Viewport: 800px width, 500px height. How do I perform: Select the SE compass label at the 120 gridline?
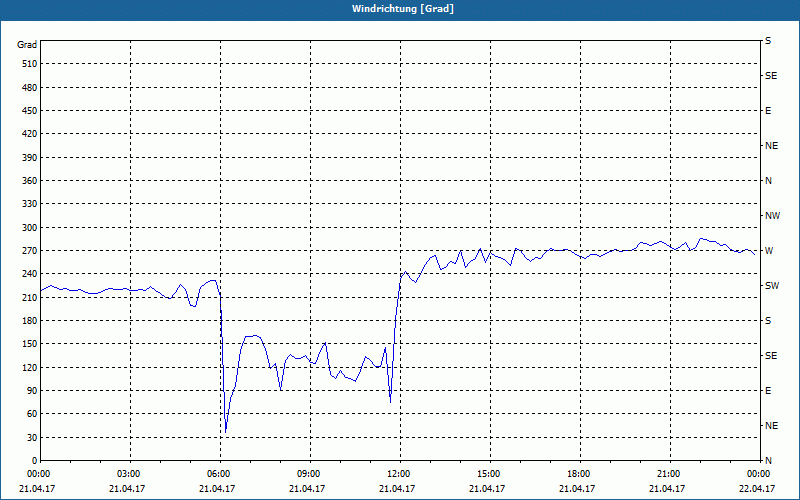point(771,356)
